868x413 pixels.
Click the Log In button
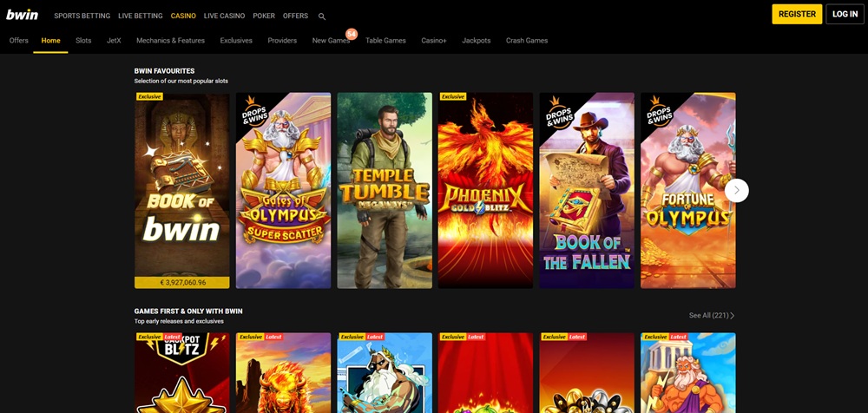(x=845, y=15)
